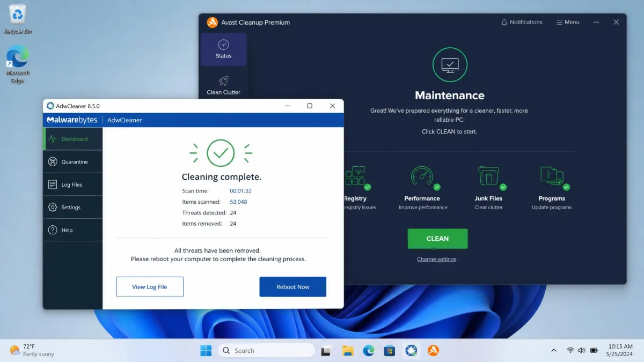Click the green CLEAN button
Image resolution: width=644 pixels, height=362 pixels.
coord(437,239)
